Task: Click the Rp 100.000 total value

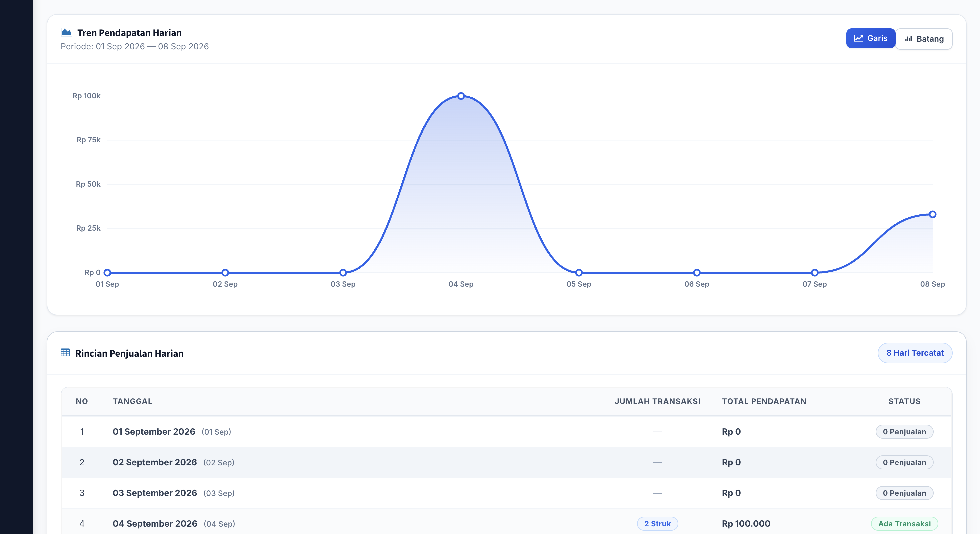Action: pos(746,523)
